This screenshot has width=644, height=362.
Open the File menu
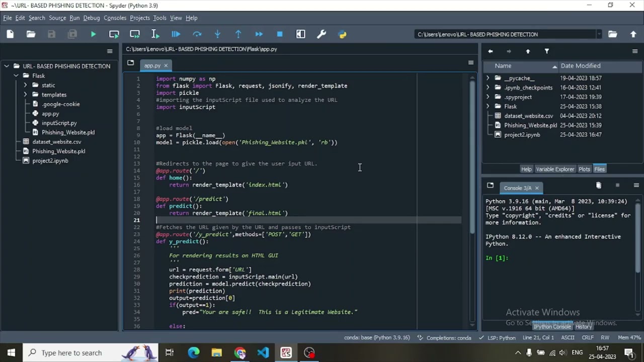8,18
